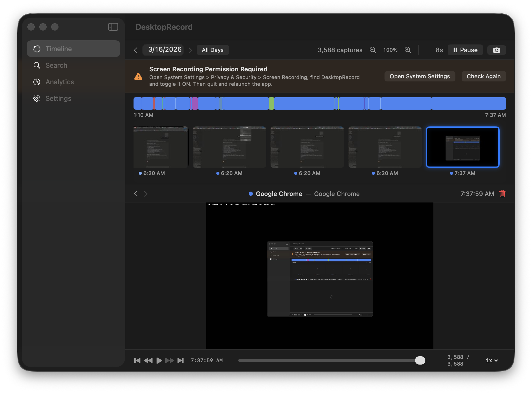Click the green segment in timeline bar
This screenshot has height=393, width=532.
271,103
